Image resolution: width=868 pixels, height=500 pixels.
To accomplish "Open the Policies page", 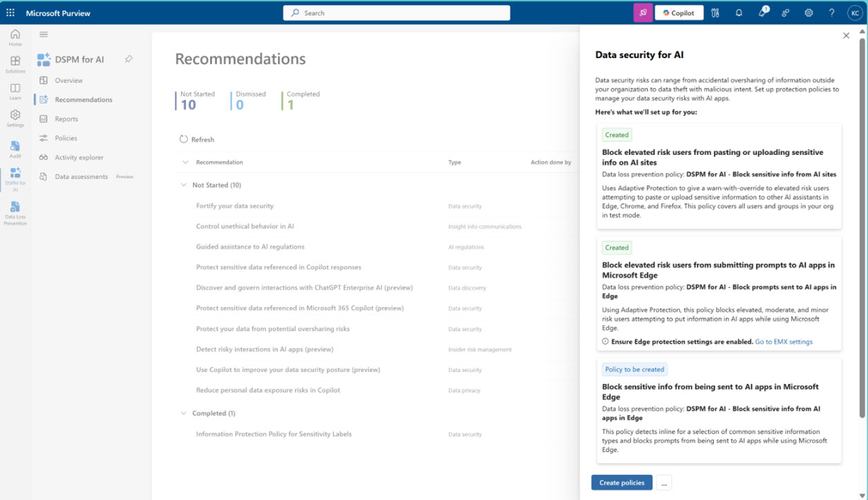I will coord(66,138).
